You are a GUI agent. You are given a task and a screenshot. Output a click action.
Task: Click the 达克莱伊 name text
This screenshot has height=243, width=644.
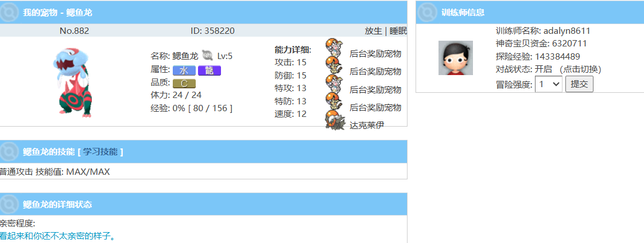point(367,125)
